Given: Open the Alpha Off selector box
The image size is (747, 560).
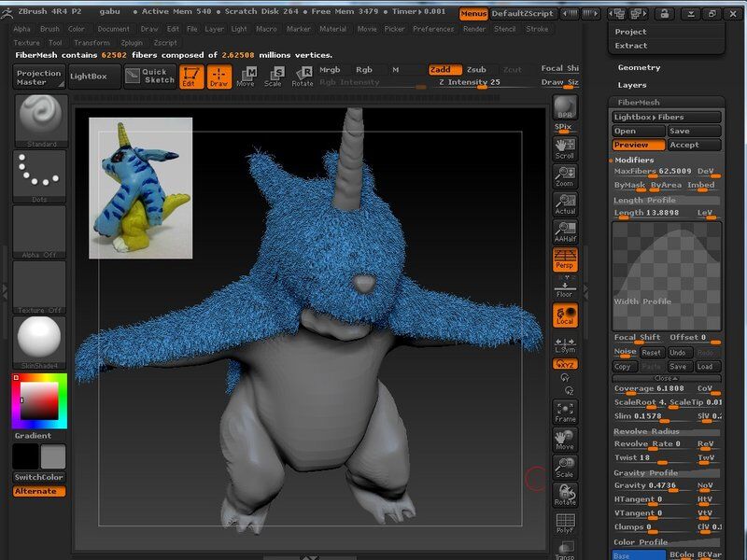Looking at the screenshot, I should (39, 231).
